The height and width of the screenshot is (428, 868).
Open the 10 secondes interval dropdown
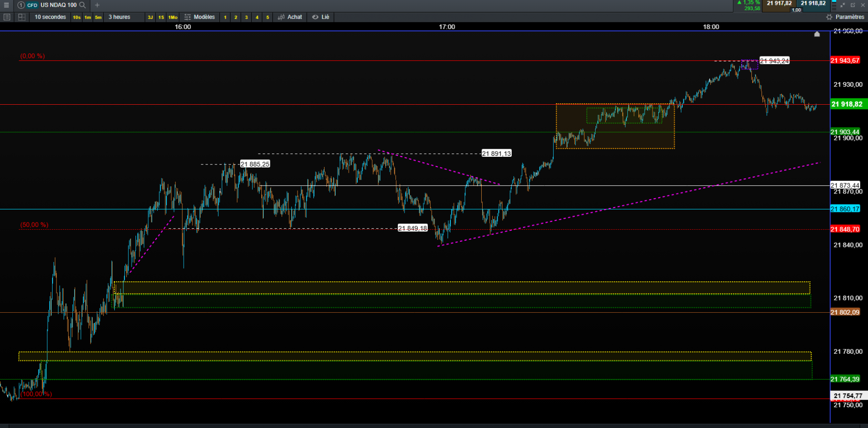[50, 17]
